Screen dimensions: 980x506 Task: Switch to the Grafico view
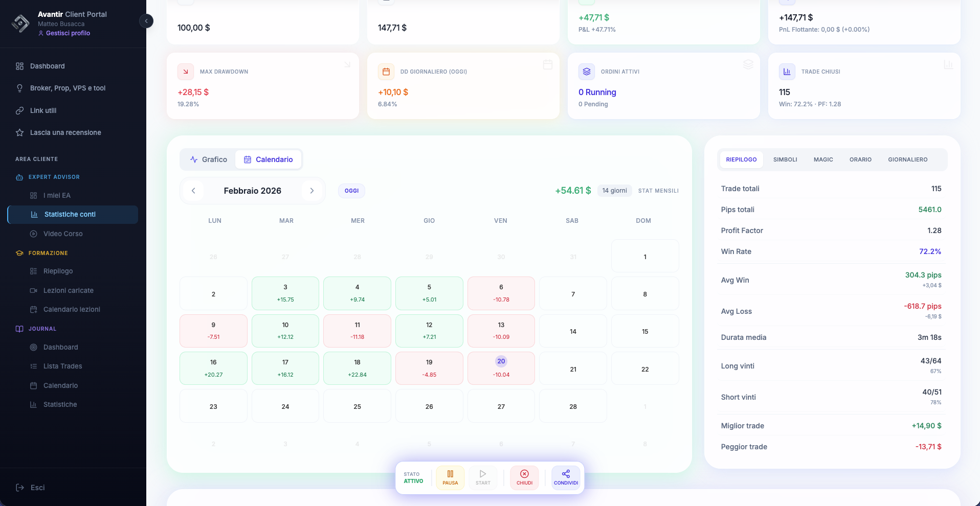(x=208, y=159)
